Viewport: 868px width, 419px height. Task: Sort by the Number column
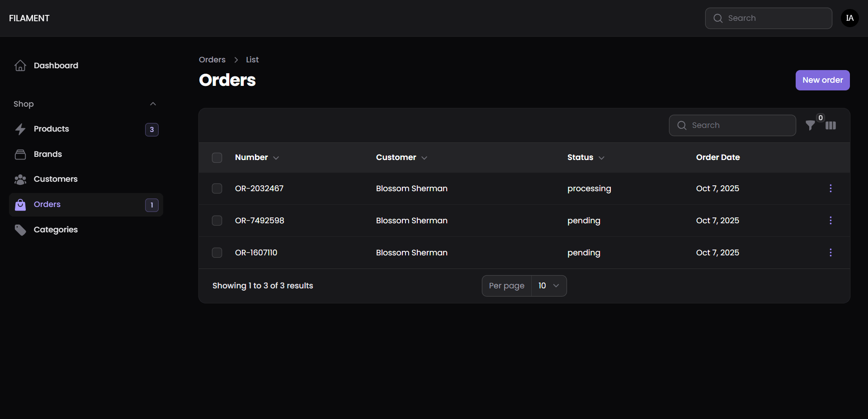[257, 157]
